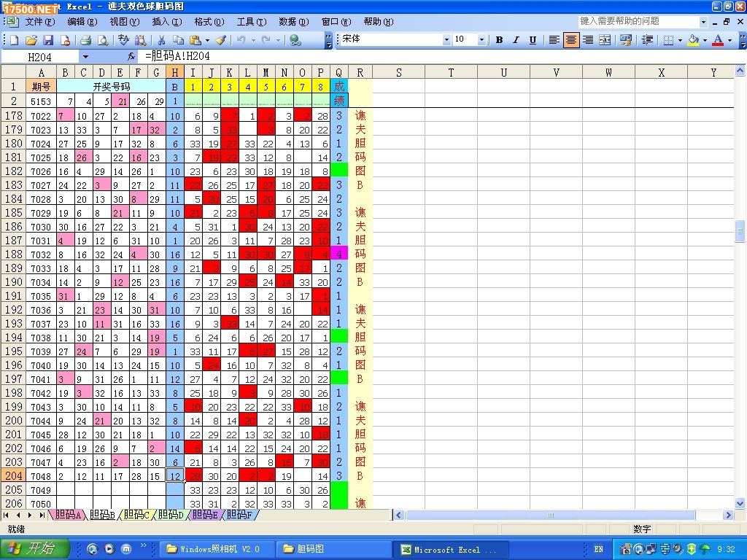Redo the last undone action

(x=266, y=41)
